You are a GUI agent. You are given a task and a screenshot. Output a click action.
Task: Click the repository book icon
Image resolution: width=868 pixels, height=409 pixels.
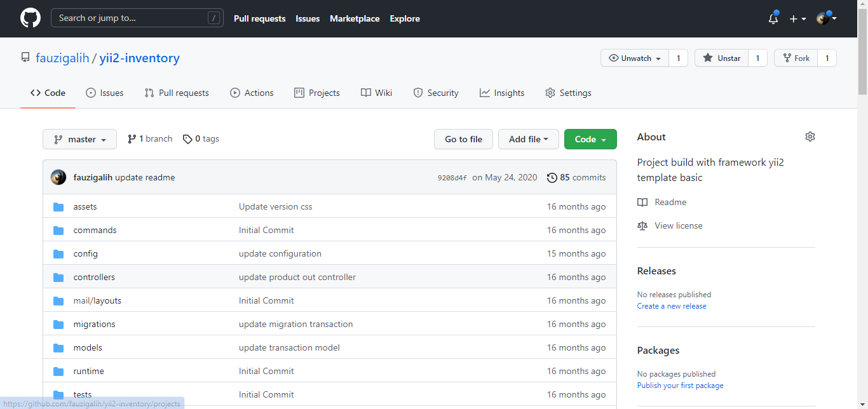pos(25,58)
